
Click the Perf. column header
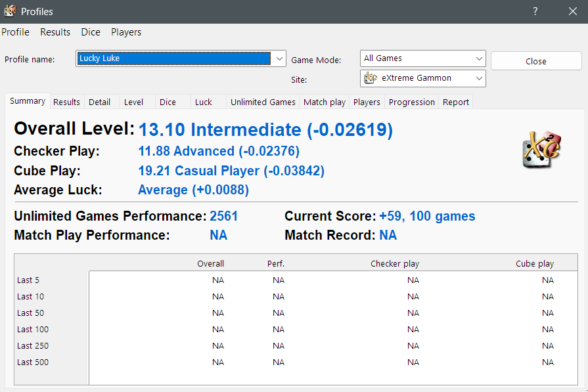[x=276, y=263]
